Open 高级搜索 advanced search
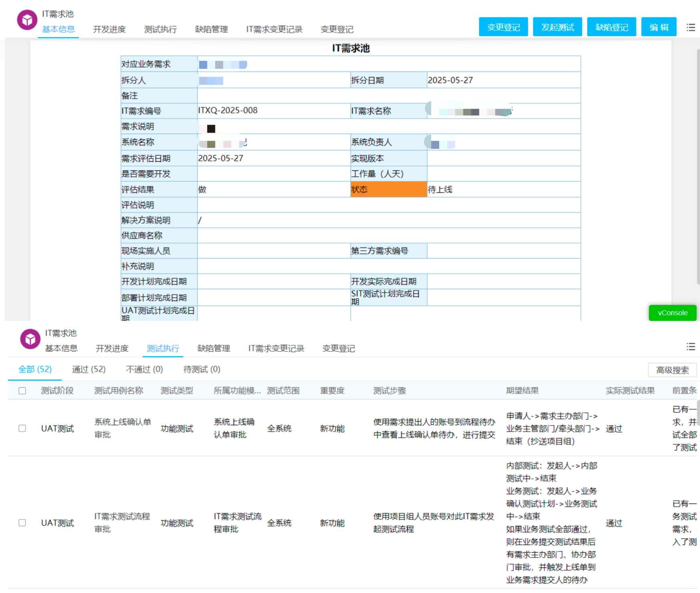This screenshot has width=700, height=593. click(672, 370)
